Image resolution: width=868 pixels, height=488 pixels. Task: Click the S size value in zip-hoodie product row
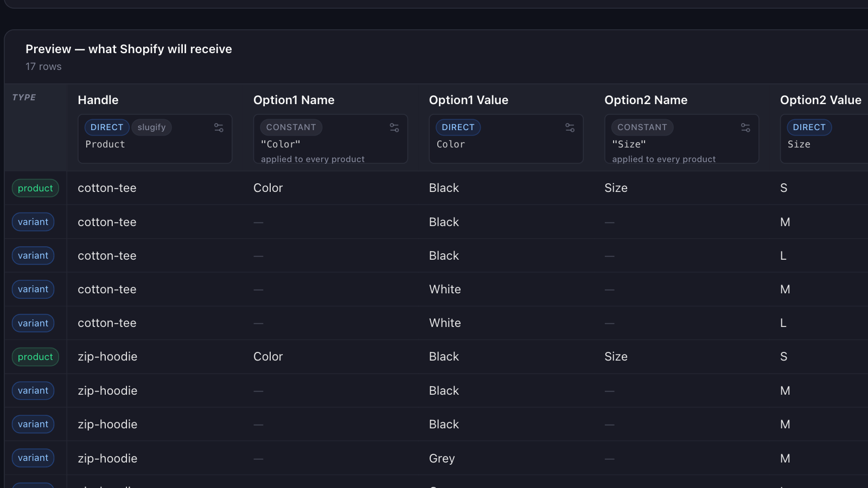point(783,357)
